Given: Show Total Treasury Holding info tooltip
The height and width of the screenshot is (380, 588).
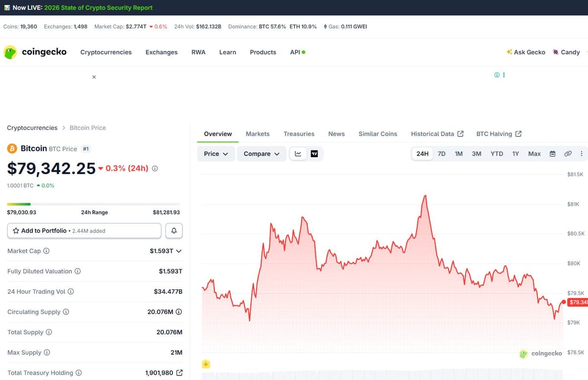Looking at the screenshot, I should coord(78,373).
